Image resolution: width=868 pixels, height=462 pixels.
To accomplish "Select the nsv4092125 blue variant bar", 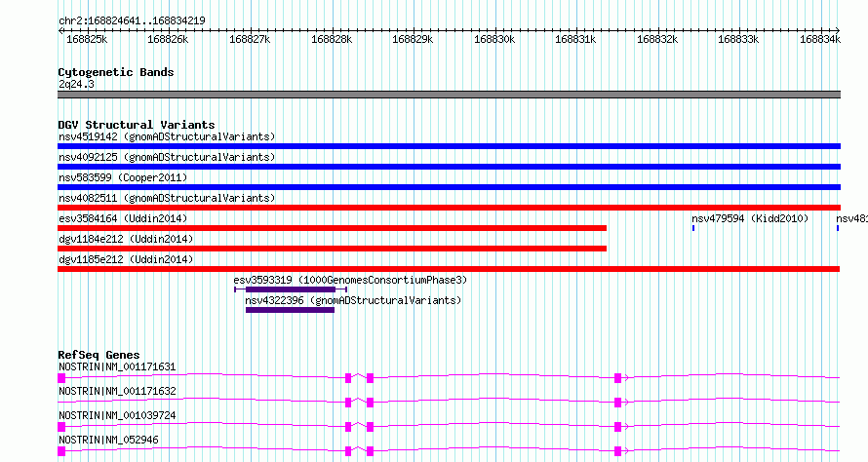I will pyautogui.click(x=449, y=167).
